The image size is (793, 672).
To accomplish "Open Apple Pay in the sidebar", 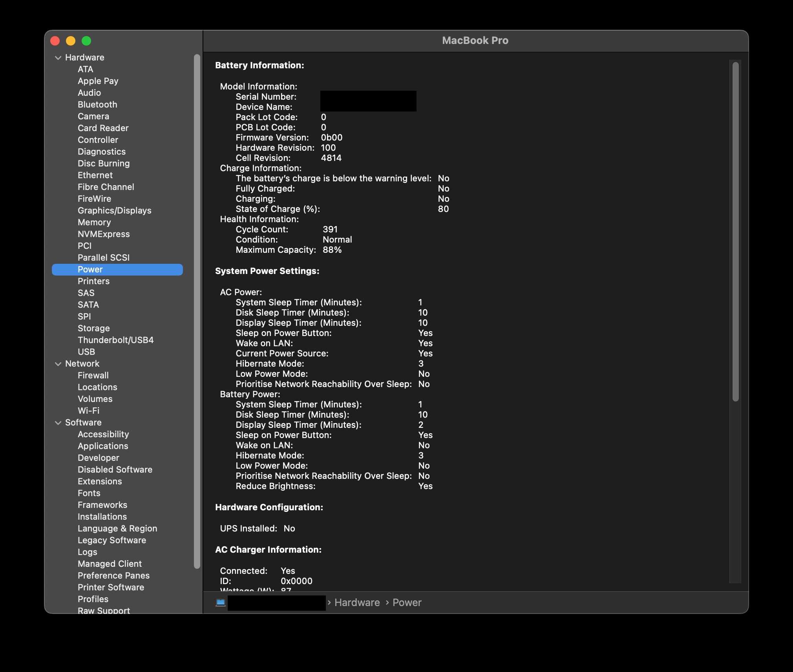I will coord(98,81).
